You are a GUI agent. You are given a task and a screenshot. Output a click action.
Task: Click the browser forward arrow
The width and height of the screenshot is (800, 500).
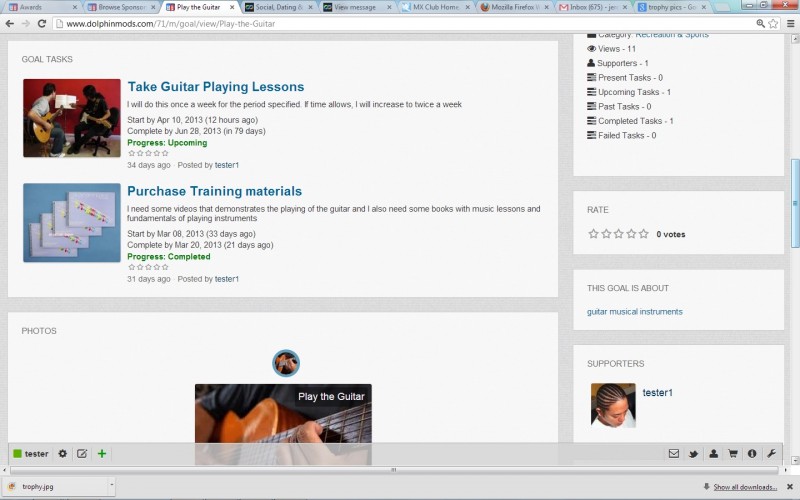(26, 23)
